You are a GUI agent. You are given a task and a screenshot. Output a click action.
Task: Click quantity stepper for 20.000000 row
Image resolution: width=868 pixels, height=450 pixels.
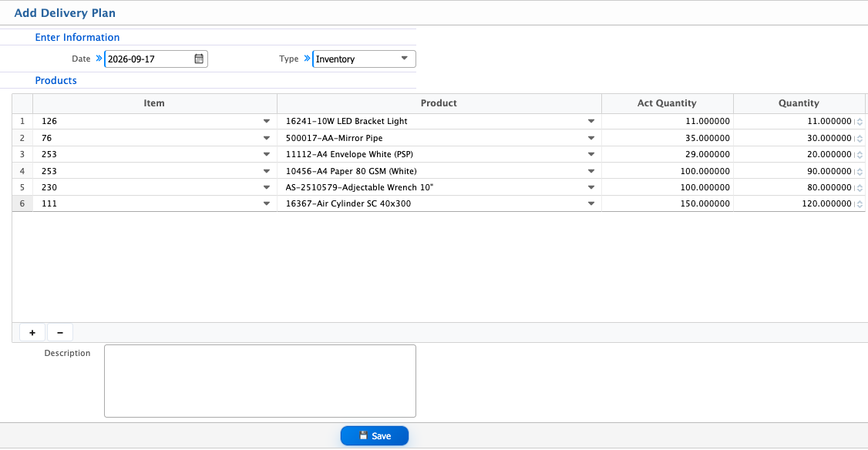[860, 155]
